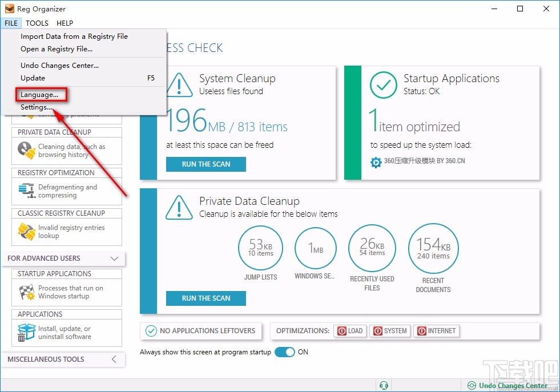Maximize the Reg Organizer window
The height and width of the screenshot is (392, 560).
click(x=520, y=9)
